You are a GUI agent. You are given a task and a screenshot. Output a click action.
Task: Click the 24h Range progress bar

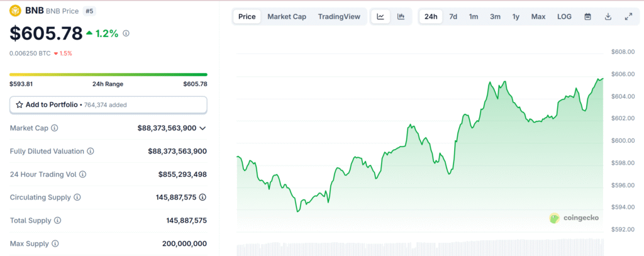[108, 74]
